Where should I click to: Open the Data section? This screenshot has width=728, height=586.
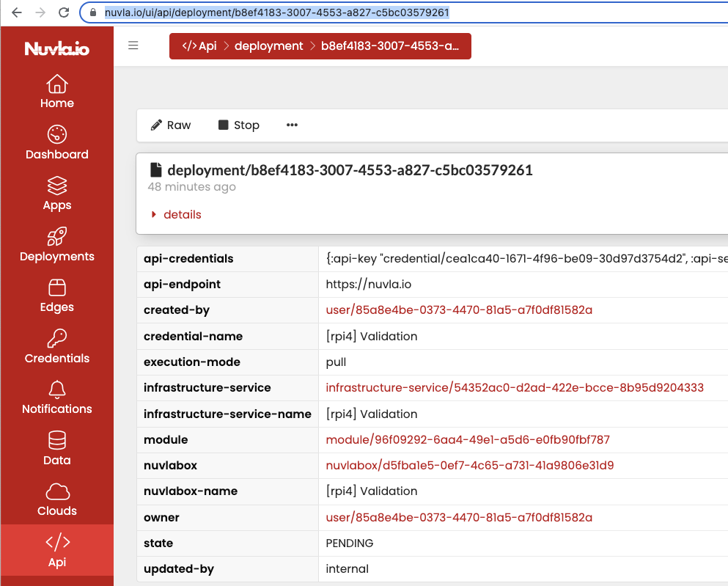(56, 448)
